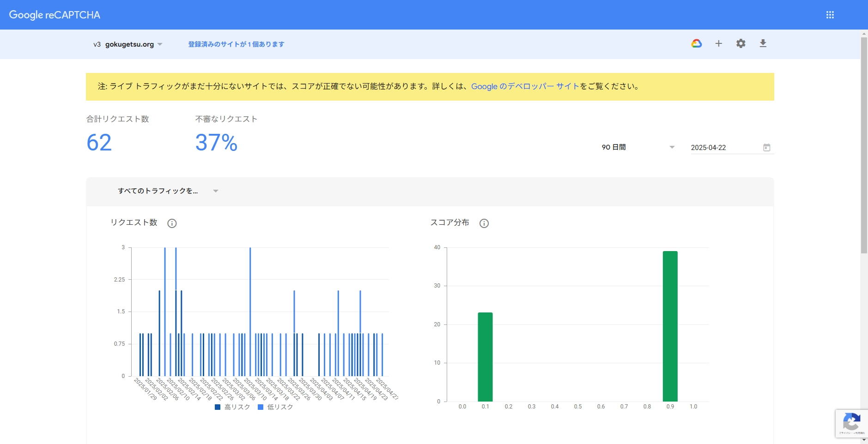Open settings gear icon
This screenshot has width=868, height=444.
coord(741,43)
